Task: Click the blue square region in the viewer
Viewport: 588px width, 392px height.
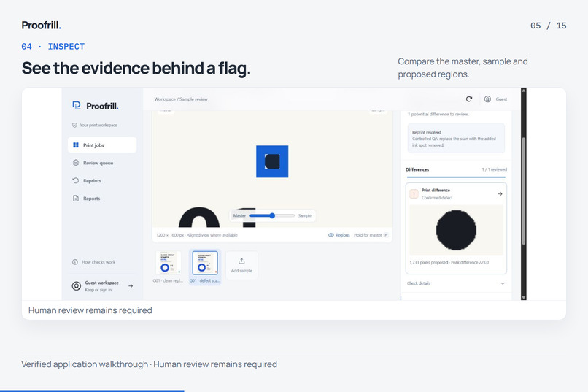Action: tap(272, 161)
